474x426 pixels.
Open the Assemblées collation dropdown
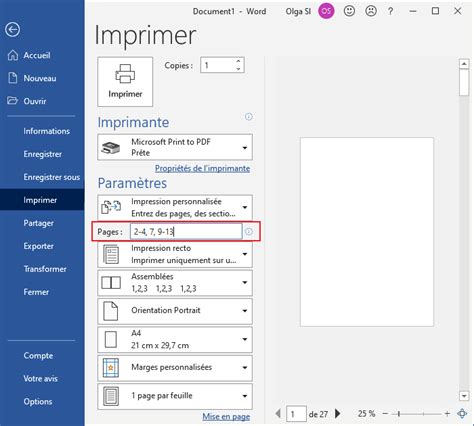coord(175,283)
